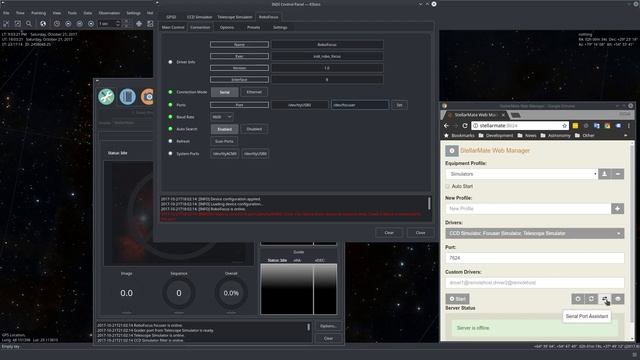Viewport: 640px width, 360px height.
Task: Click the New Profile input field
Action: point(528,209)
